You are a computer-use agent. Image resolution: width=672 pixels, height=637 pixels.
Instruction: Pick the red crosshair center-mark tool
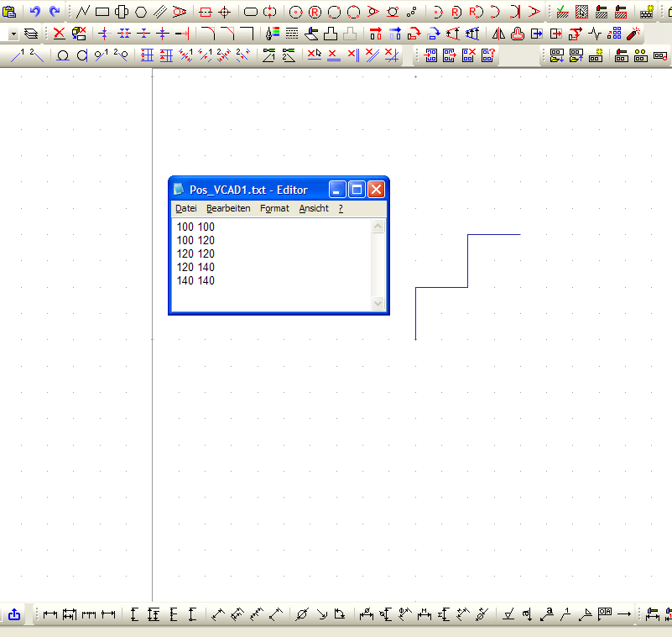click(225, 12)
